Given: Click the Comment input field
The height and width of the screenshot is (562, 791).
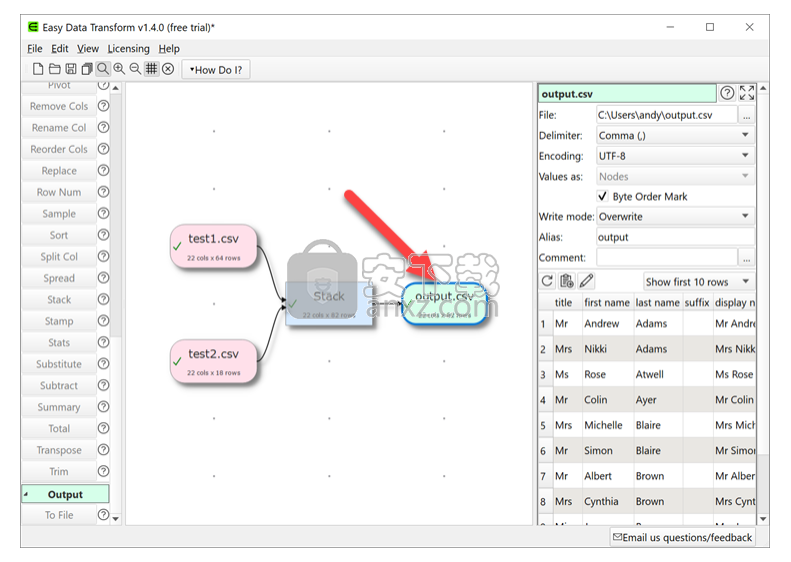Looking at the screenshot, I should pos(667,258).
